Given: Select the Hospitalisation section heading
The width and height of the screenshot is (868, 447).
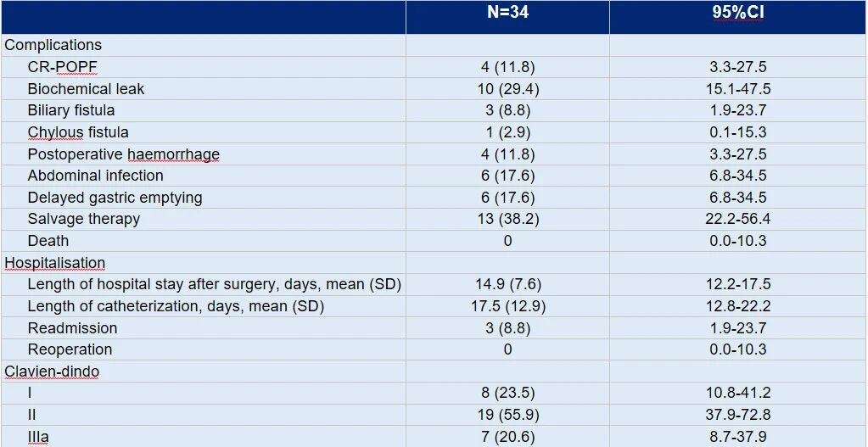Looking at the screenshot, I should click(55, 263).
